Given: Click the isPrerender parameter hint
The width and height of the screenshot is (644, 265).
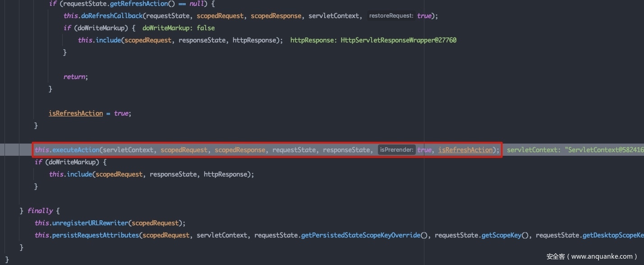Looking at the screenshot, I should [396, 150].
